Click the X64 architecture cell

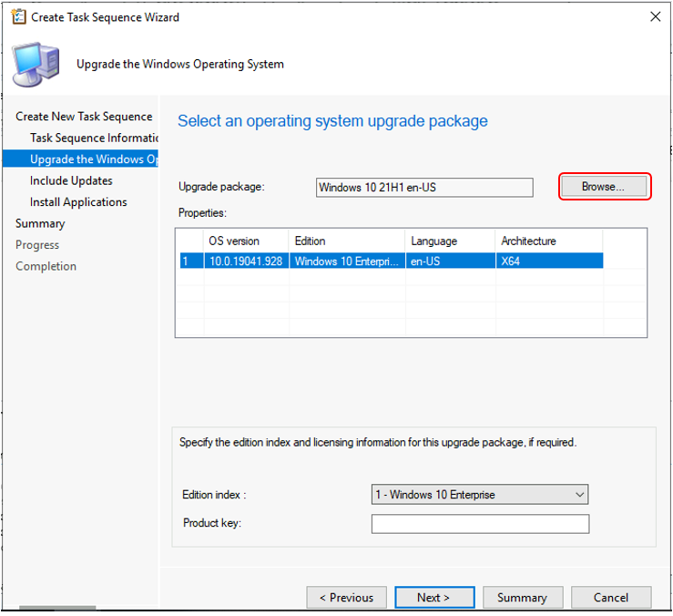coord(549,261)
